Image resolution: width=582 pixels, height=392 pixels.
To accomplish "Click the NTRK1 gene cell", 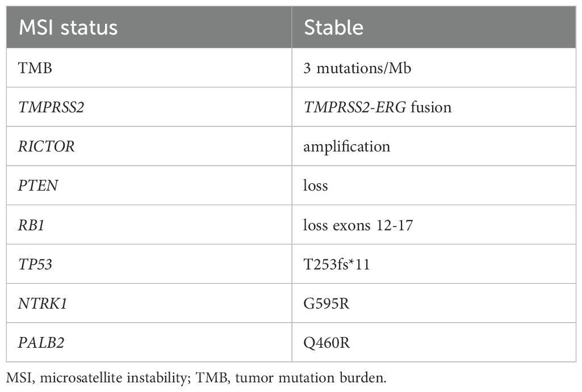I will coord(41,304).
